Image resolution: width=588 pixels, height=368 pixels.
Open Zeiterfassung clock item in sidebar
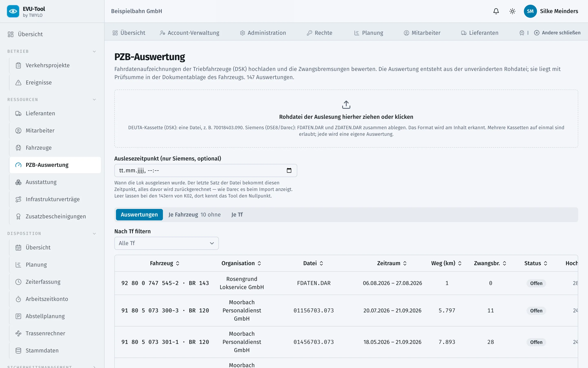pyautogui.click(x=55, y=282)
